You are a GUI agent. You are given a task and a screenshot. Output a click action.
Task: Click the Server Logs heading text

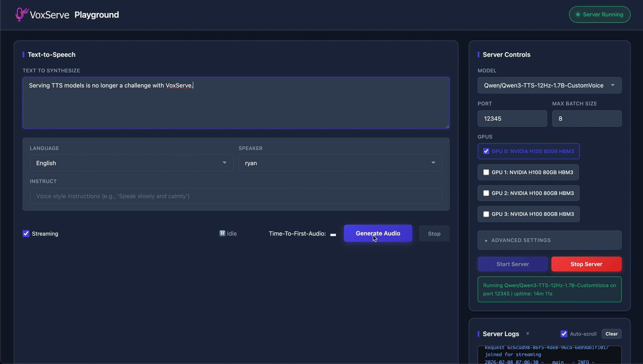[x=501, y=334]
